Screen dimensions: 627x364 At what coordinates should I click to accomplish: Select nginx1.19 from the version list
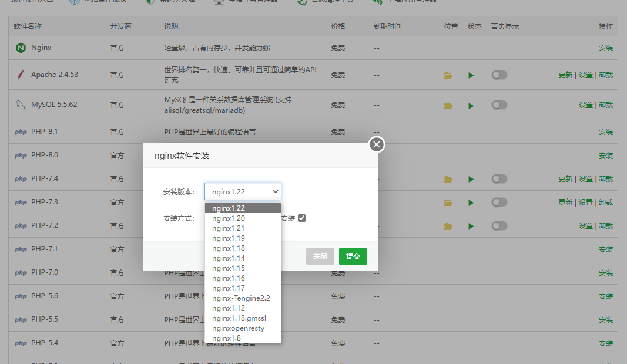tap(243, 238)
